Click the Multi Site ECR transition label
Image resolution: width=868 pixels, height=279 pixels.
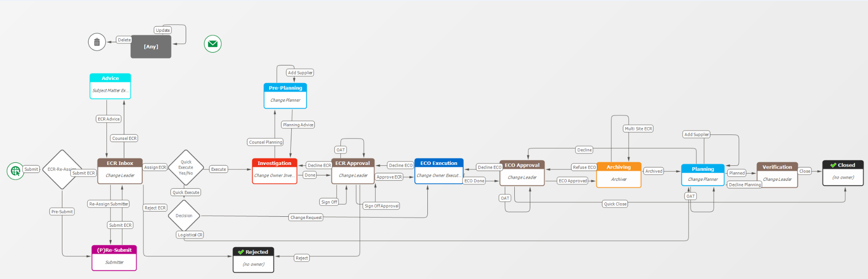638,129
